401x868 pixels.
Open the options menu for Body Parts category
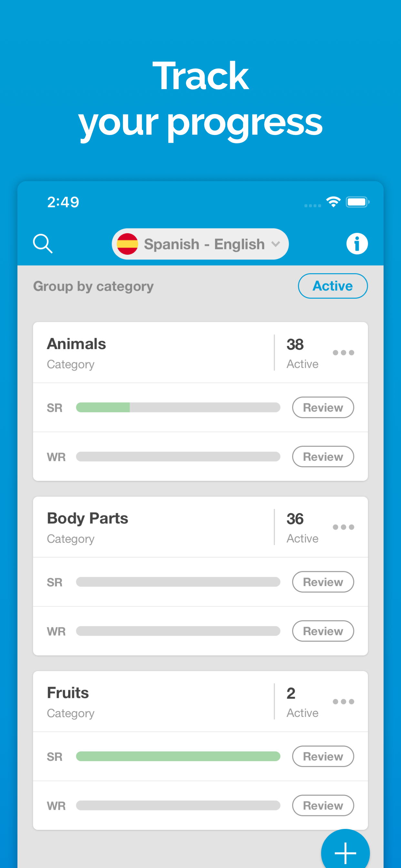click(344, 527)
